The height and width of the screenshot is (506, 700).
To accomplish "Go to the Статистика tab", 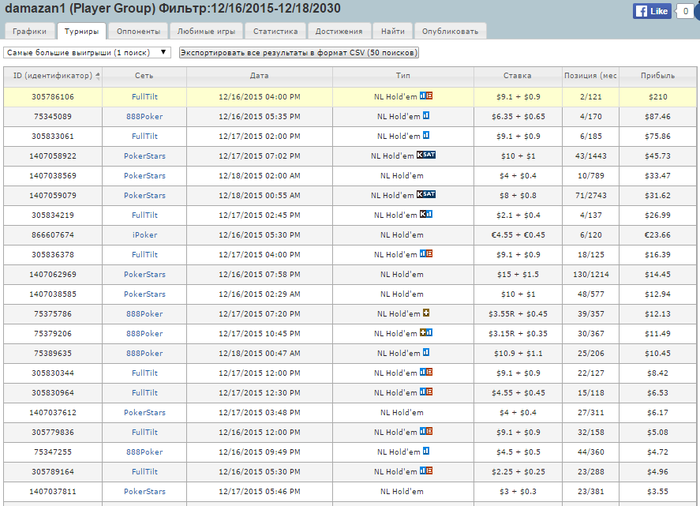I will tap(275, 31).
